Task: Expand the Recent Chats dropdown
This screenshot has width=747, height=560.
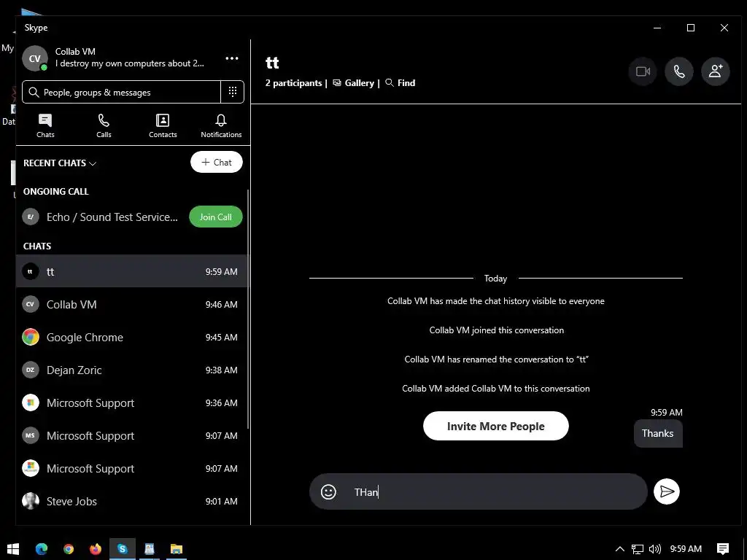Action: tap(60, 163)
